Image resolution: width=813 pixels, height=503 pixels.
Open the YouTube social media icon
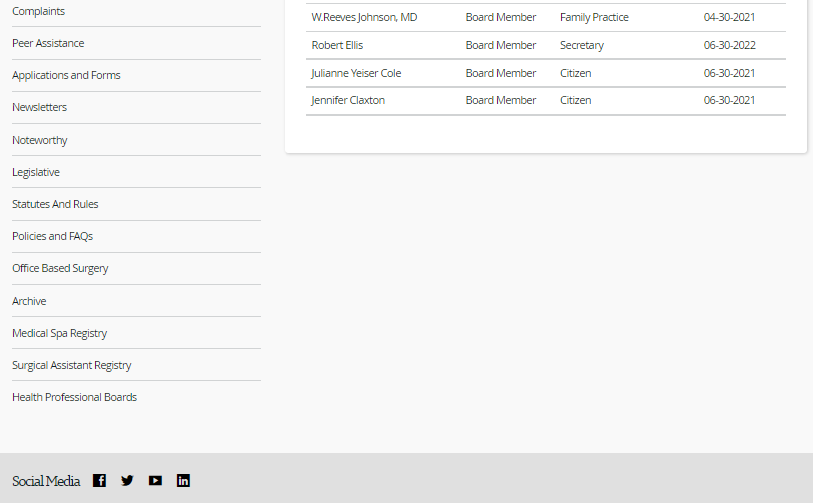click(x=155, y=481)
